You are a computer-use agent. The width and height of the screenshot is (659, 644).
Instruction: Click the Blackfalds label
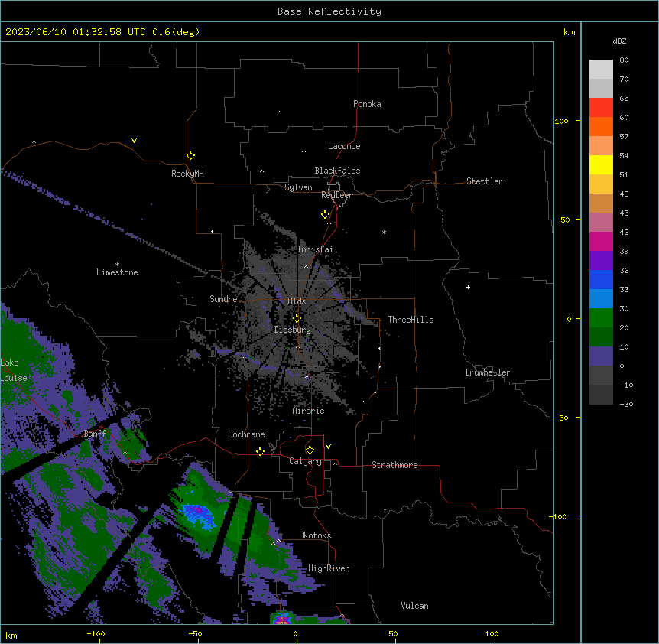337,171
